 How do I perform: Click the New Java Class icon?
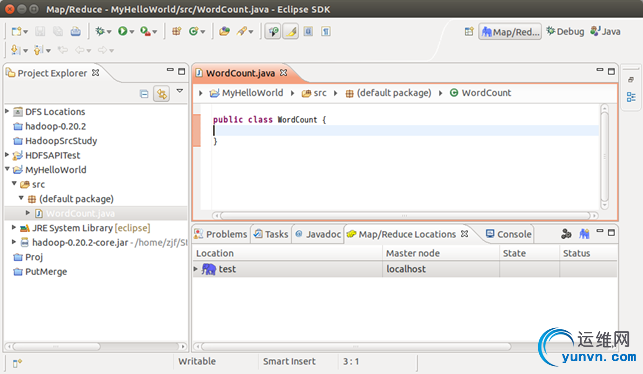[x=194, y=31]
